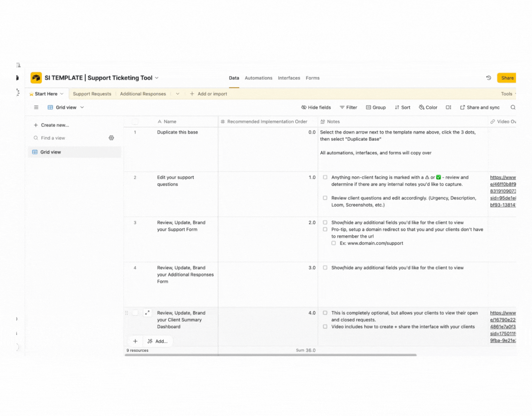Check row 4 'Show/hide any additional fields' checkbox

pyautogui.click(x=325, y=268)
